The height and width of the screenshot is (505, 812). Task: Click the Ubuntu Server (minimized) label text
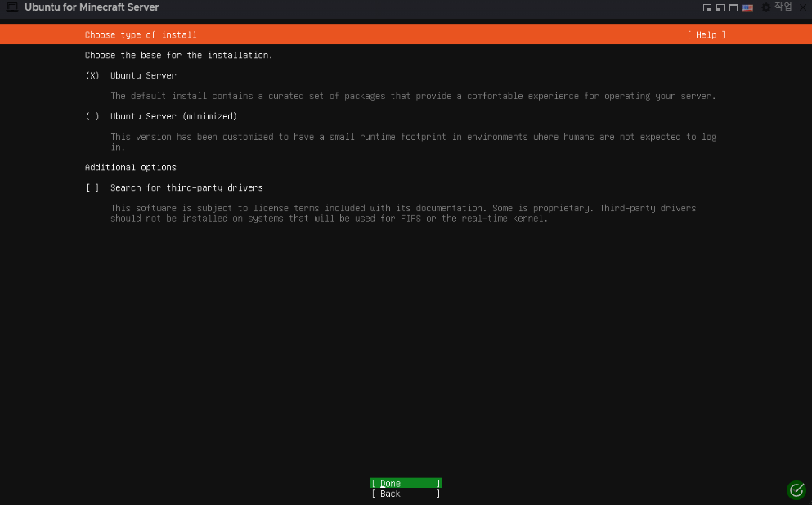click(173, 116)
